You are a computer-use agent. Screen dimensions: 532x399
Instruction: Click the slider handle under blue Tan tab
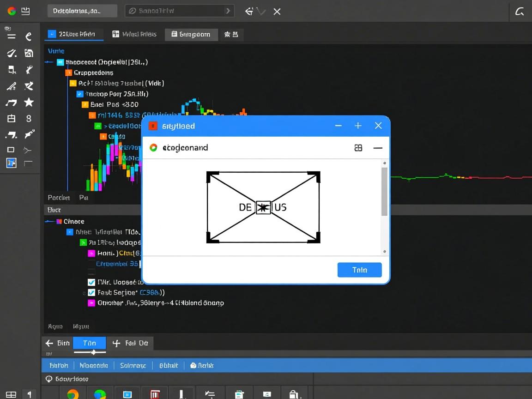pyautogui.click(x=93, y=352)
